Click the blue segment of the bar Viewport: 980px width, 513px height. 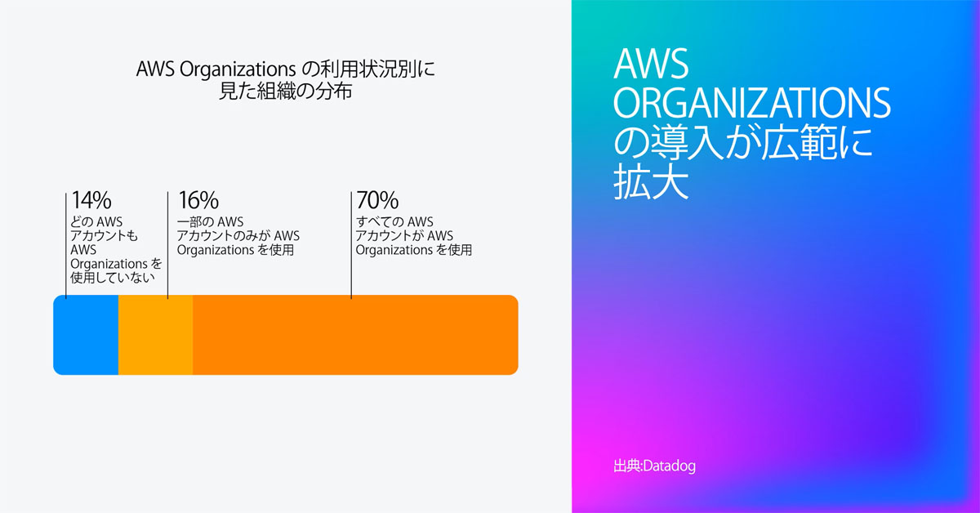coord(86,335)
